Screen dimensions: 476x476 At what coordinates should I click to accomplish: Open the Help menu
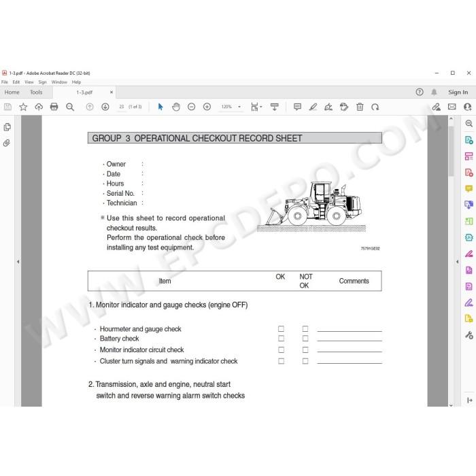pos(76,82)
